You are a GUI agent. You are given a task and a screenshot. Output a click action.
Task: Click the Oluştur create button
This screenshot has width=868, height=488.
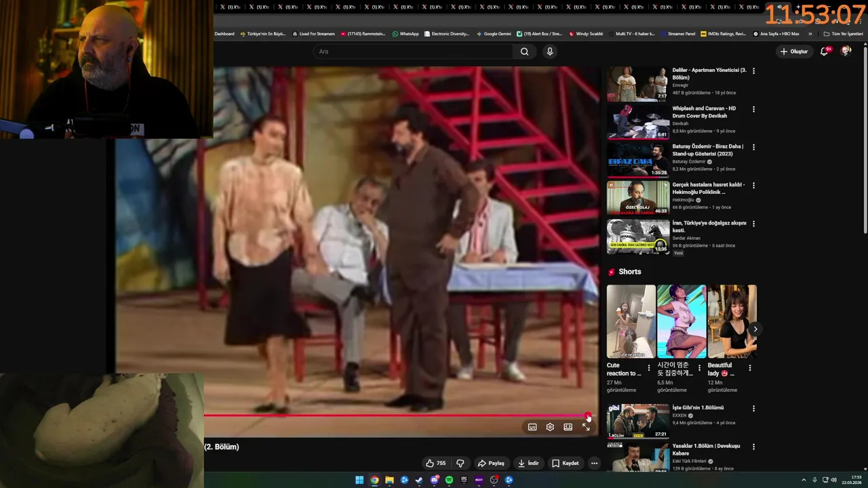pyautogui.click(x=794, y=52)
